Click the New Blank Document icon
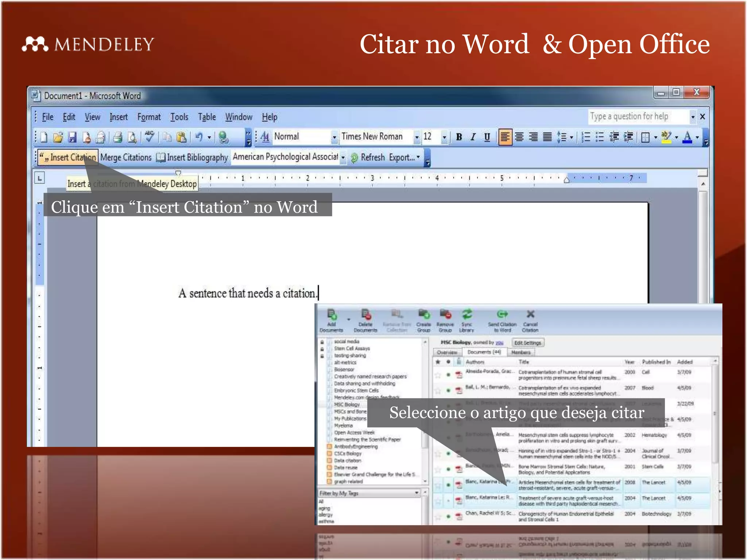Viewport: 747px width, 560px height. tap(44, 137)
